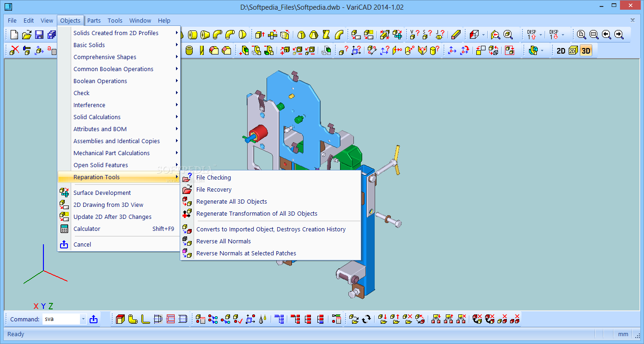
Task: Switch to 2D mode
Action: (561, 50)
